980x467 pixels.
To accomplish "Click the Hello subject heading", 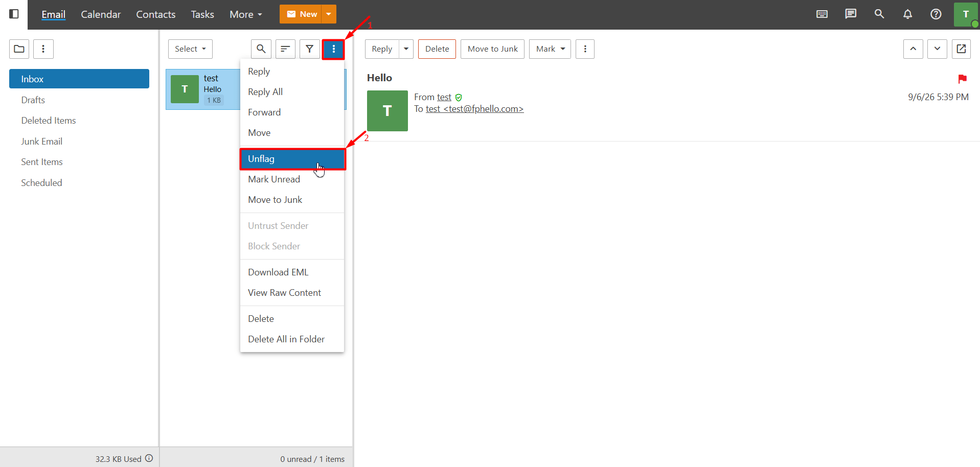I will 379,78.
